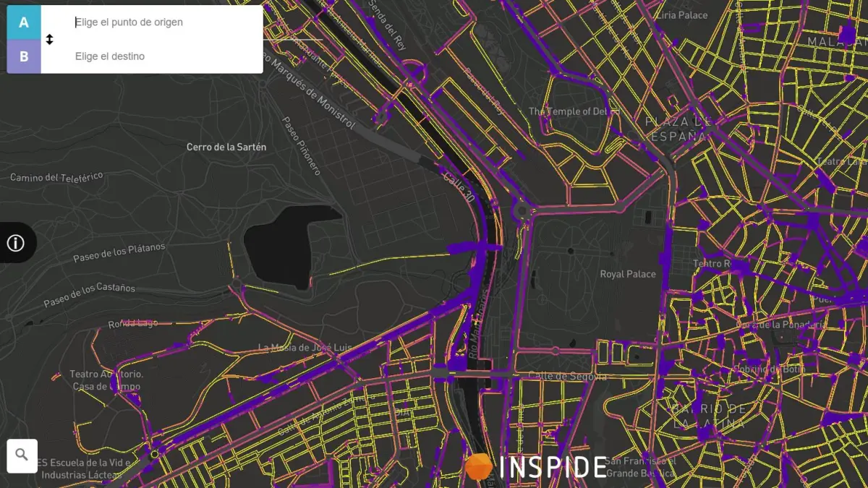
Task: Click the Calle de Segovia street label
Action: pyautogui.click(x=567, y=376)
